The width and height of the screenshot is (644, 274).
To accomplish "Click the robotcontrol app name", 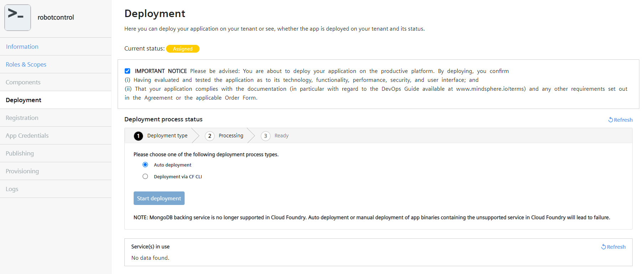I will point(56,17).
